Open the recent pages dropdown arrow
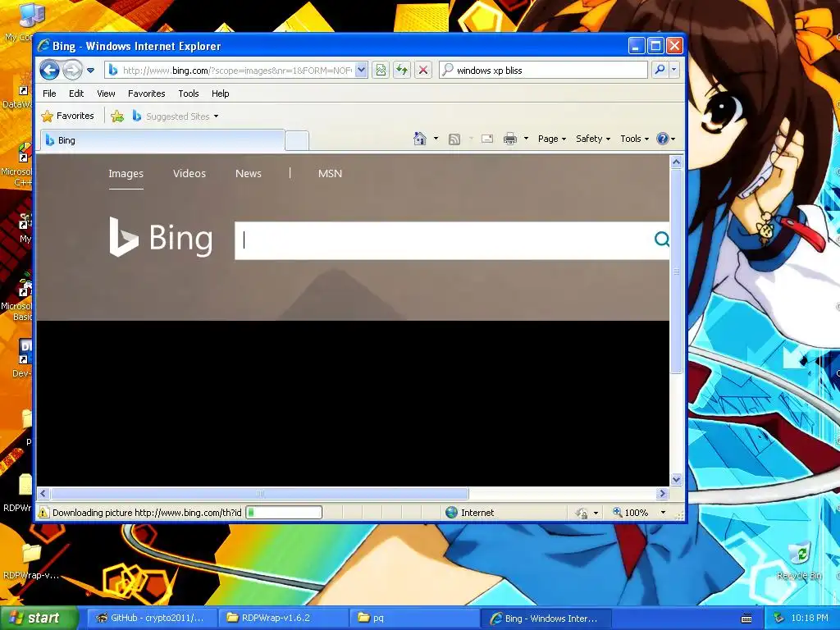This screenshot has height=630, width=840. [90, 71]
